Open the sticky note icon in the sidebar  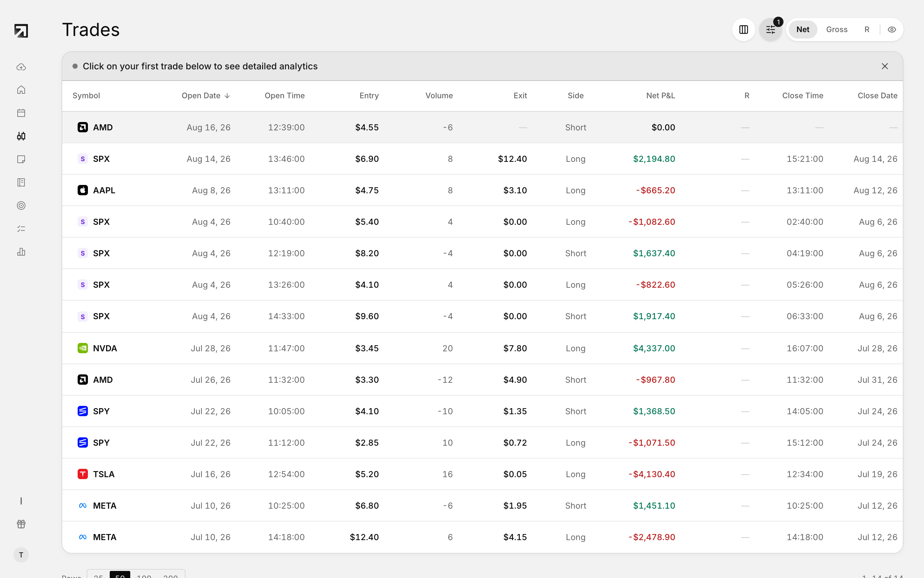[21, 159]
